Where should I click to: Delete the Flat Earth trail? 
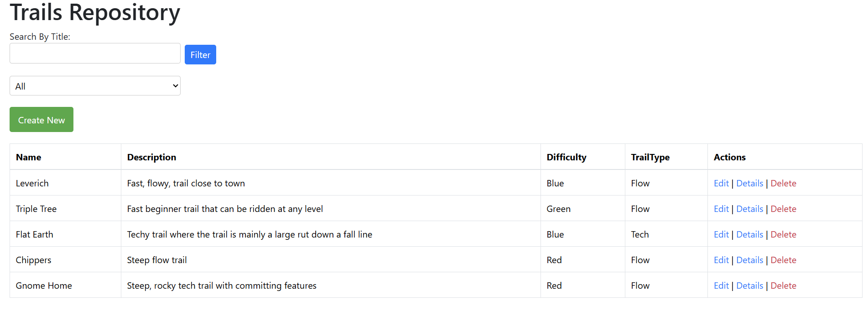point(783,234)
